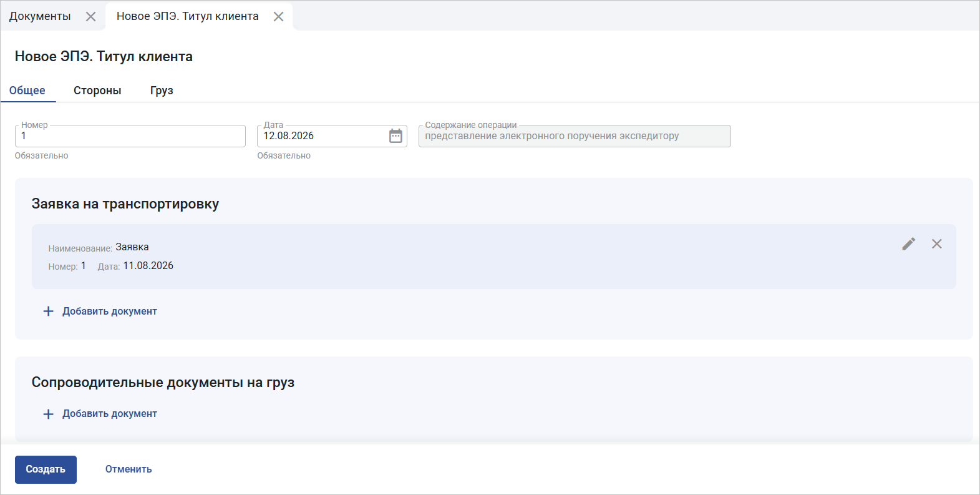Click the Отменить button
This screenshot has width=980, height=495.
pyautogui.click(x=129, y=469)
